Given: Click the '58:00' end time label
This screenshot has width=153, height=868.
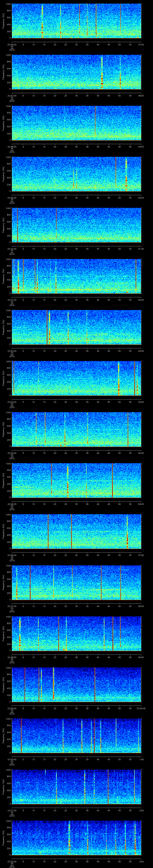Looking at the screenshot, I should [x=141, y=606].
